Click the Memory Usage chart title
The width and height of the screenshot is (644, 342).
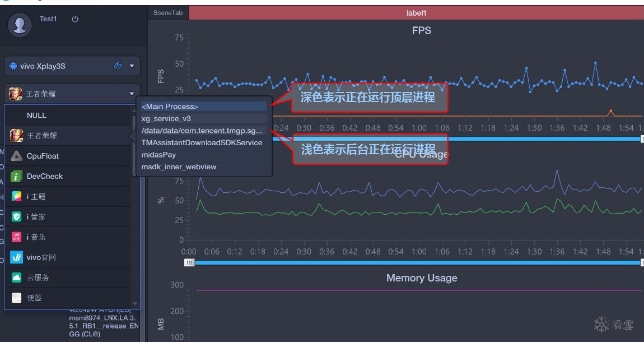point(421,278)
